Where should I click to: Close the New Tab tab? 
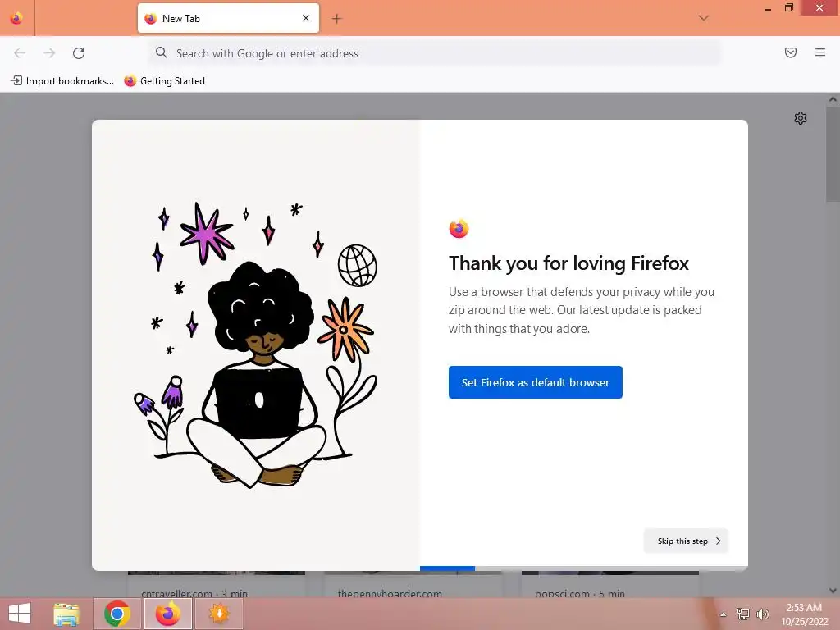point(306,18)
